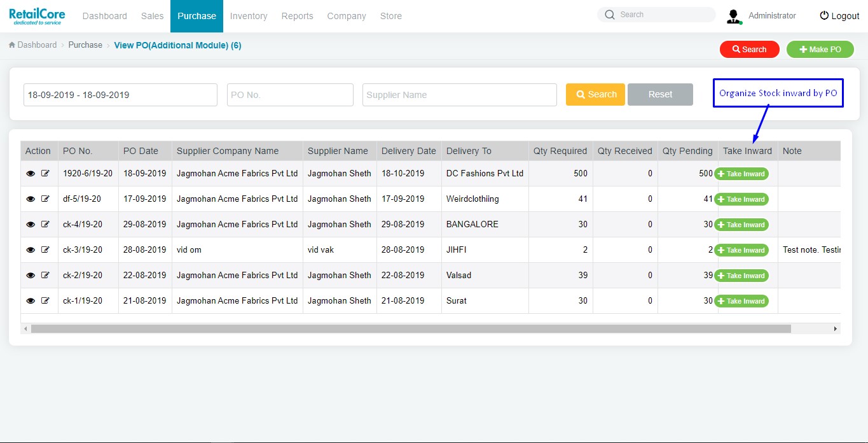Click the 'Weirdclothiing' delivery cell
Image resolution: width=868 pixels, height=443 pixels.
485,199
